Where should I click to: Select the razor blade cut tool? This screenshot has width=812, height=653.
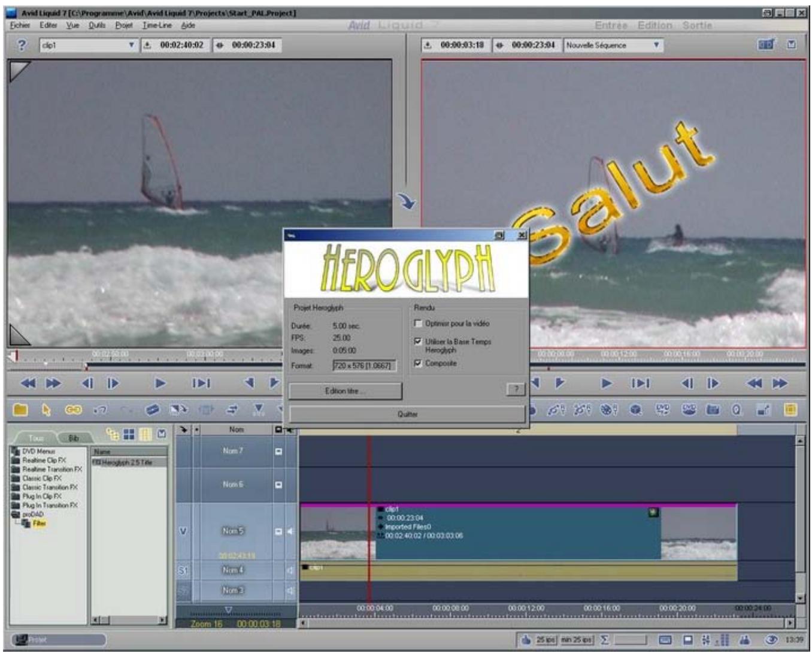click(153, 410)
